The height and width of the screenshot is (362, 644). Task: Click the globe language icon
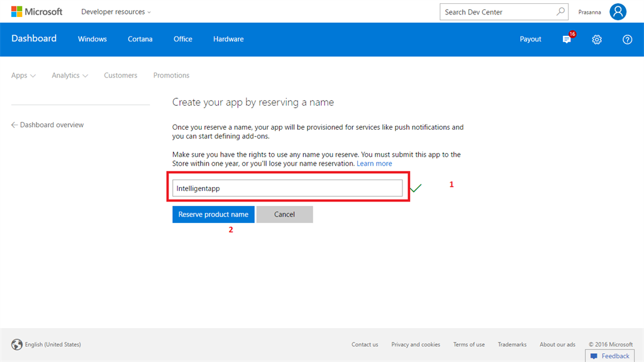click(17, 344)
